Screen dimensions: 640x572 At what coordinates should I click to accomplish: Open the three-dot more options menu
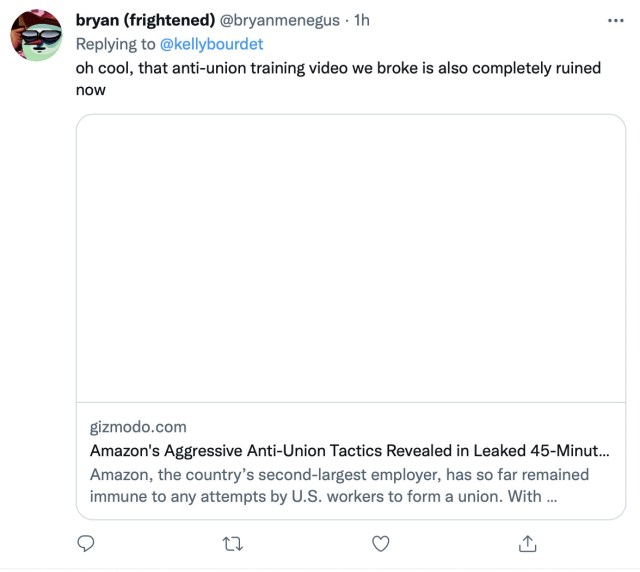[x=616, y=20]
